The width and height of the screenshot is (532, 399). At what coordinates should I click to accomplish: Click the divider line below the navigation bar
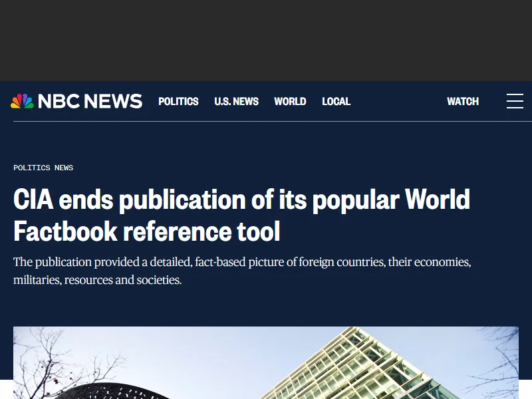(266, 121)
